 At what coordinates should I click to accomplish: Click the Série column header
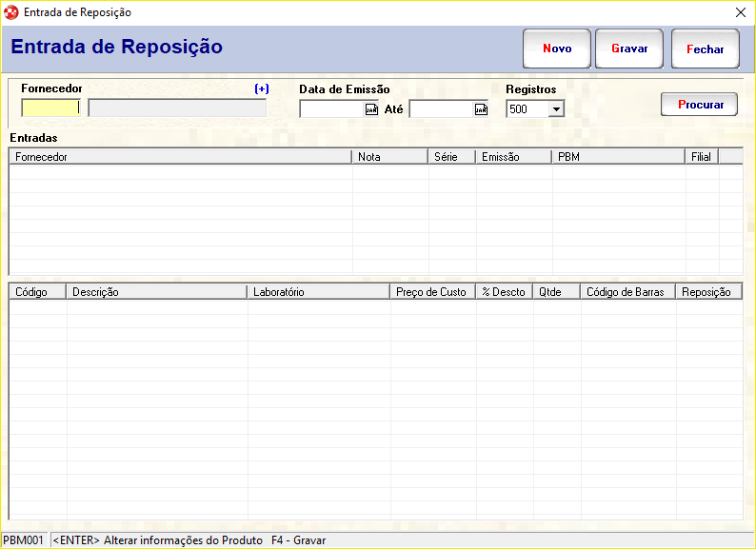(452, 157)
